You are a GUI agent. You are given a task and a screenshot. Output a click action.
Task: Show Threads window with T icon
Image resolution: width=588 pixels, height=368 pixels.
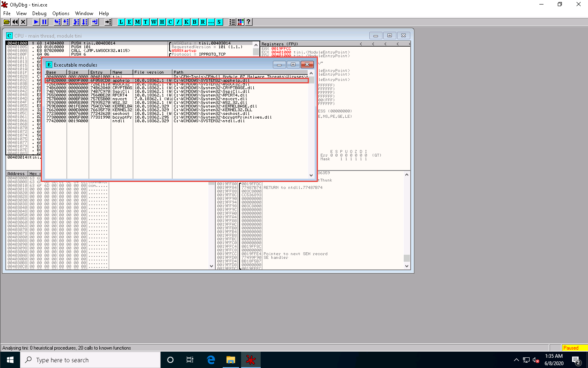(146, 22)
